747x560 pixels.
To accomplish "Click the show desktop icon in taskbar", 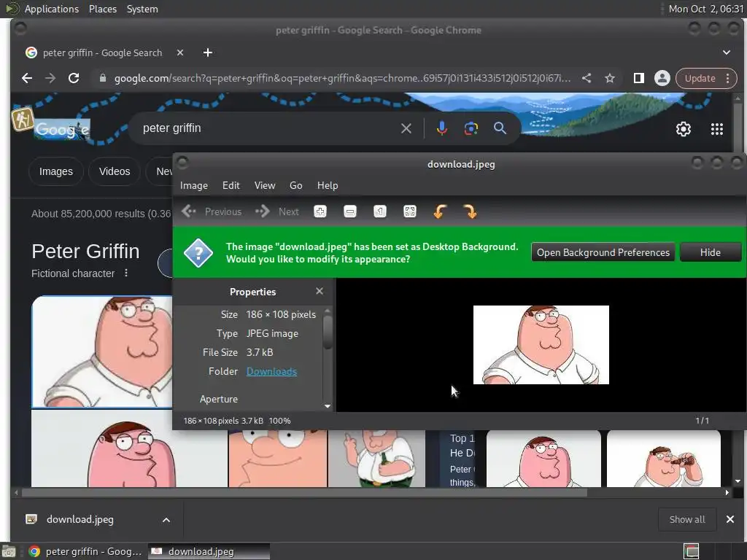I will (9, 551).
